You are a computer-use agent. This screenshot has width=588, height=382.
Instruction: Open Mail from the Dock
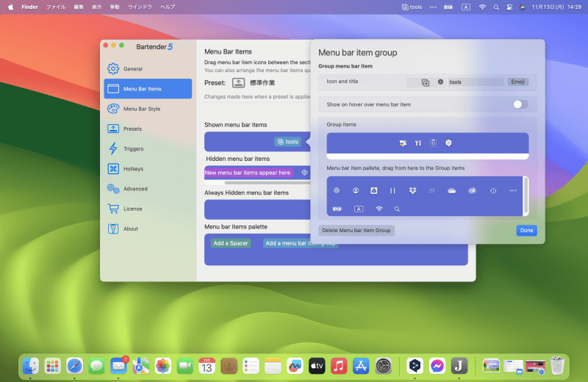[x=118, y=366]
